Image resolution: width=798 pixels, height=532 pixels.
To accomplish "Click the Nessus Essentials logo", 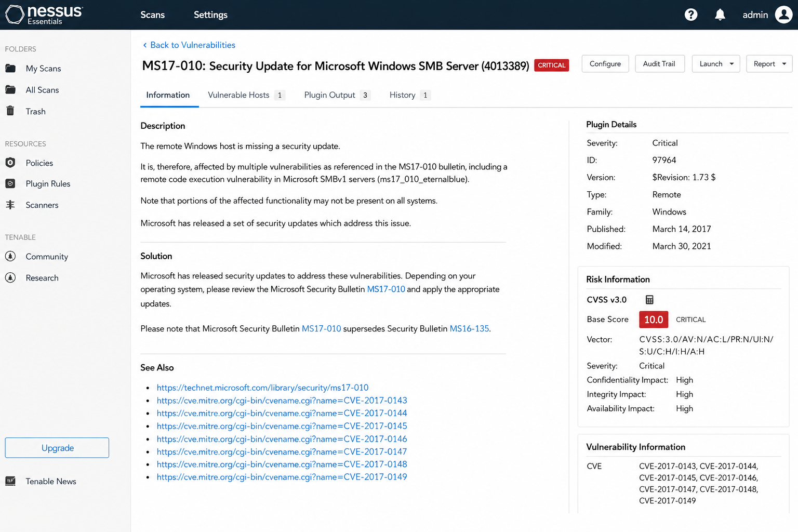I will click(44, 15).
